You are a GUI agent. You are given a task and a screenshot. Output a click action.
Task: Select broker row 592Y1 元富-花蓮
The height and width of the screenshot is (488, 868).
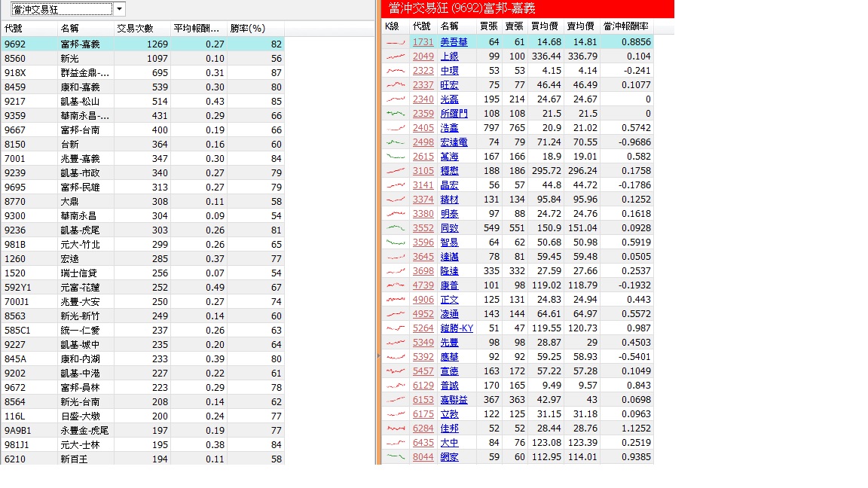point(142,288)
